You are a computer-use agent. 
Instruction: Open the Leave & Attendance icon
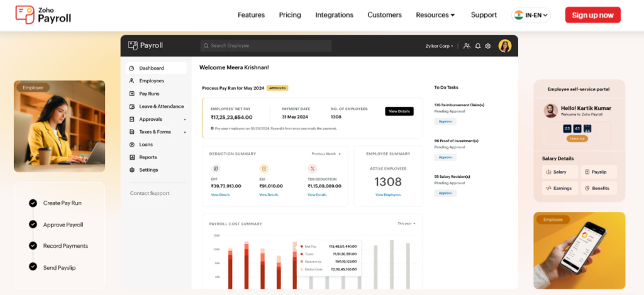(x=131, y=106)
